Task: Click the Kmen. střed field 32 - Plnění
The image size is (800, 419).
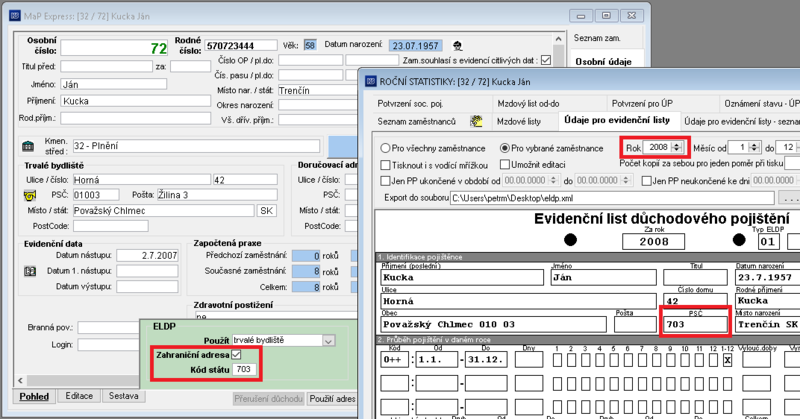Action: point(196,146)
